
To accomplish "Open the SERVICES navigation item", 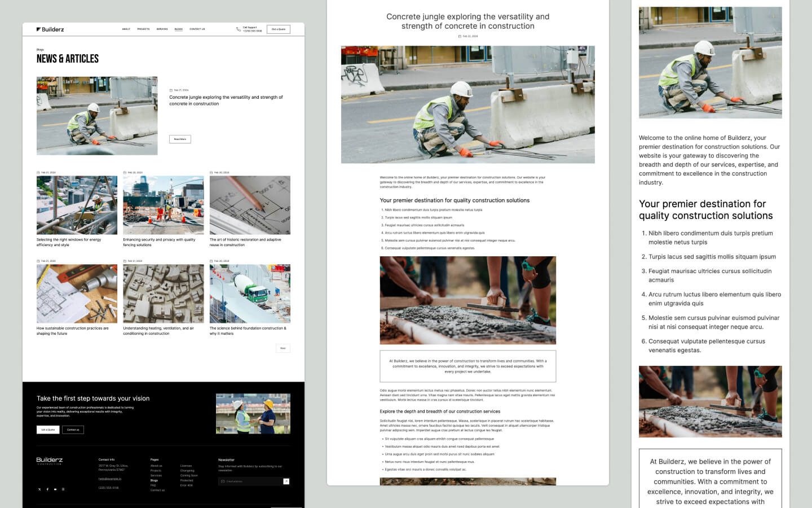I will click(x=162, y=29).
